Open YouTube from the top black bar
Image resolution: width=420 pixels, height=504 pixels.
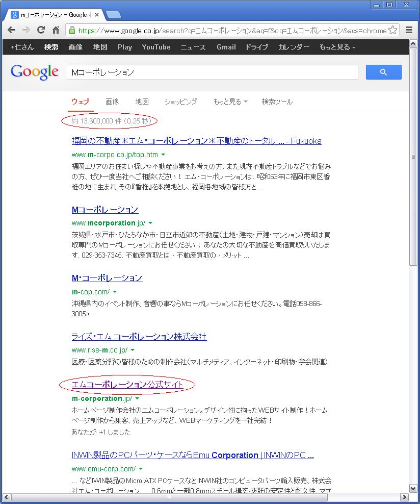pos(156,47)
